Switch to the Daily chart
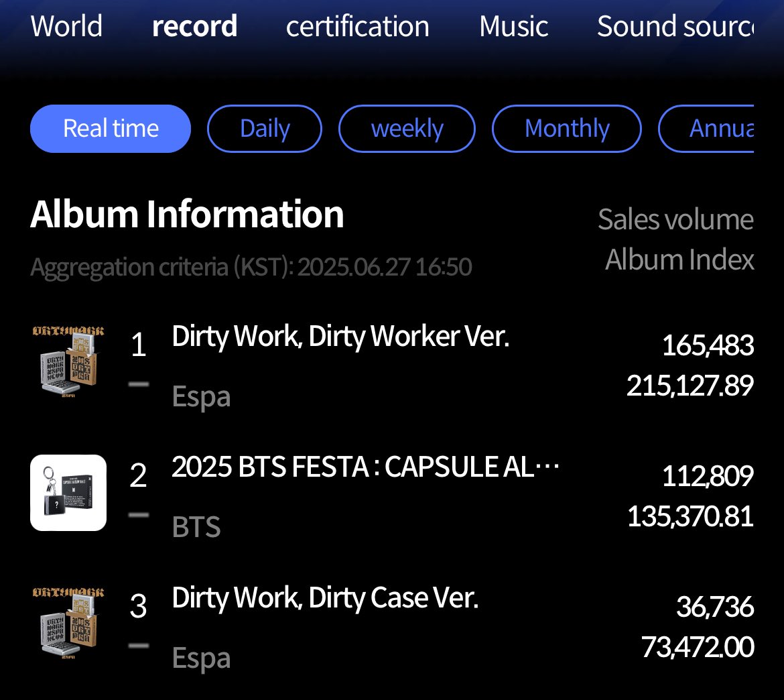The image size is (784, 700). click(x=264, y=128)
